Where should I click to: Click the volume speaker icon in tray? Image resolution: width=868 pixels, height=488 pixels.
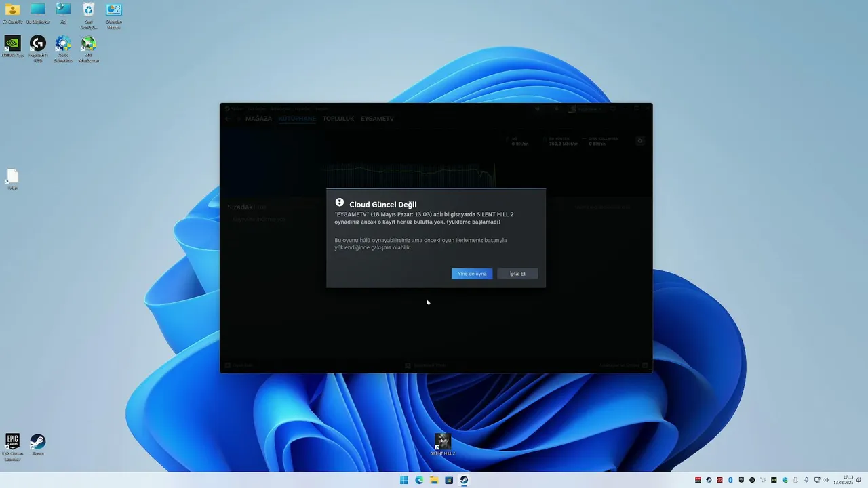pos(825,480)
